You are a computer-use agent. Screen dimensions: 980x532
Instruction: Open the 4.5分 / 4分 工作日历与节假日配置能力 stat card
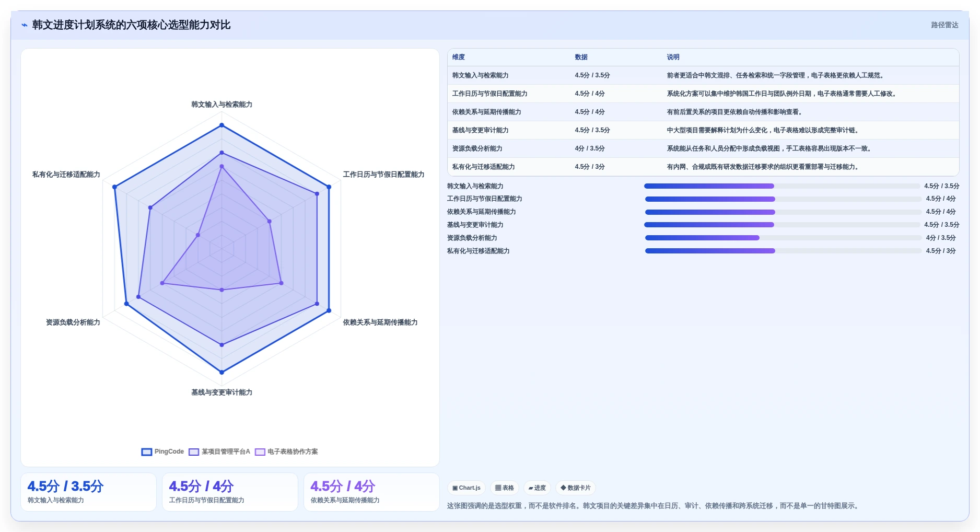pyautogui.click(x=230, y=492)
